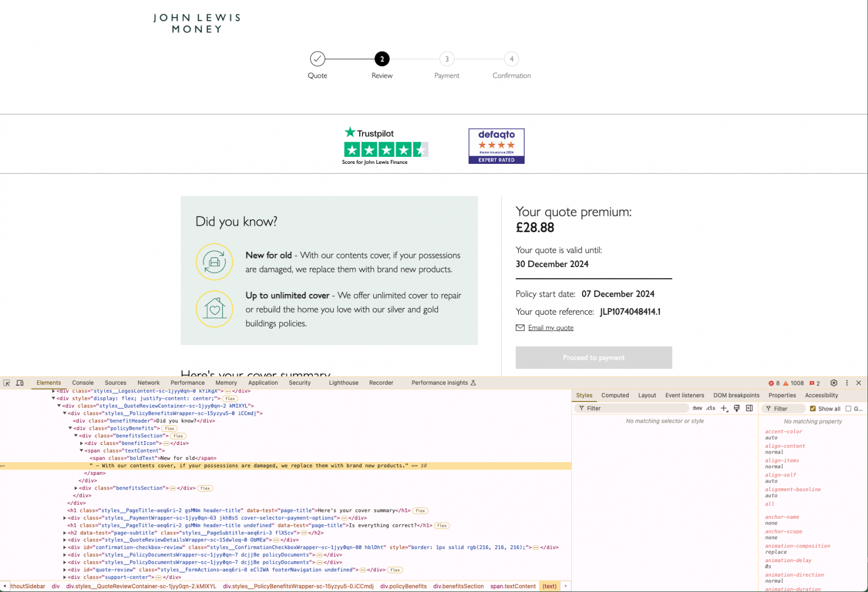Screen dimensions: 868x592
Task: Collapse the policyBenefits div node
Action: [x=70, y=428]
